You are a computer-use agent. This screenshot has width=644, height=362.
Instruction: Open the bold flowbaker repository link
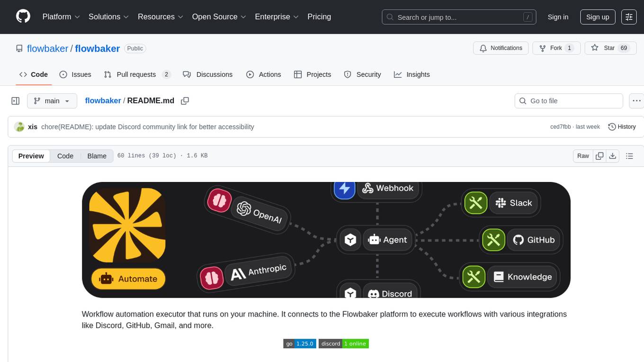[97, 48]
